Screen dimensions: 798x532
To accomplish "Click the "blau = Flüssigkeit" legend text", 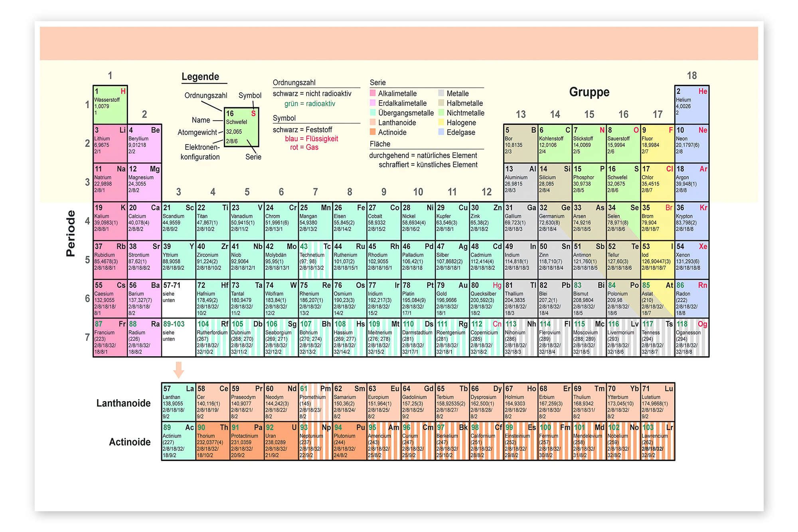I will (311, 138).
